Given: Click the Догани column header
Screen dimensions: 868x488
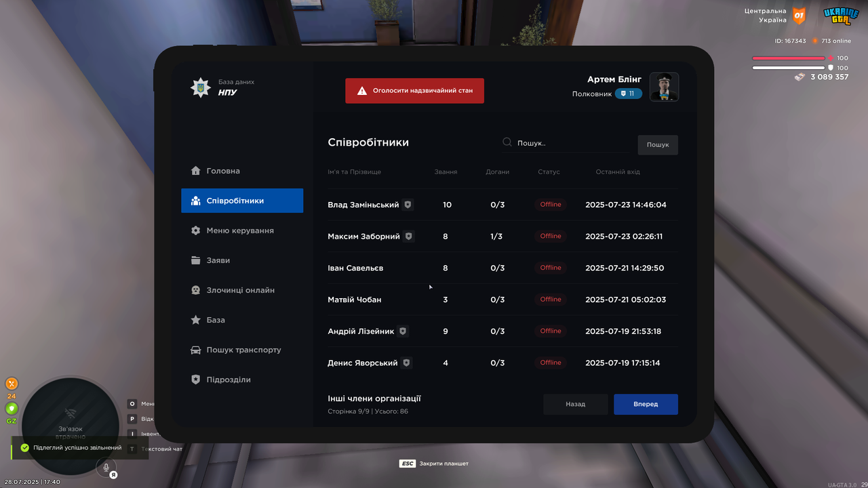Looking at the screenshot, I should 498,172.
